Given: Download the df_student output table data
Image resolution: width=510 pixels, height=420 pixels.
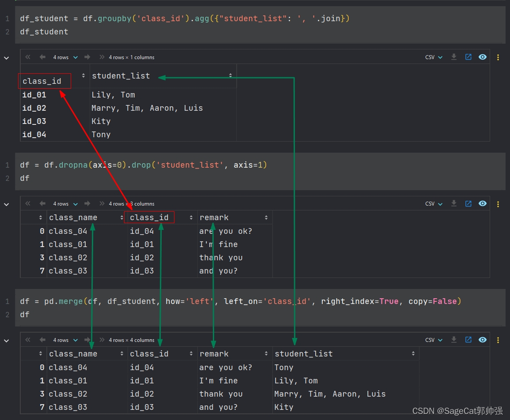Looking at the screenshot, I should click(x=454, y=57).
